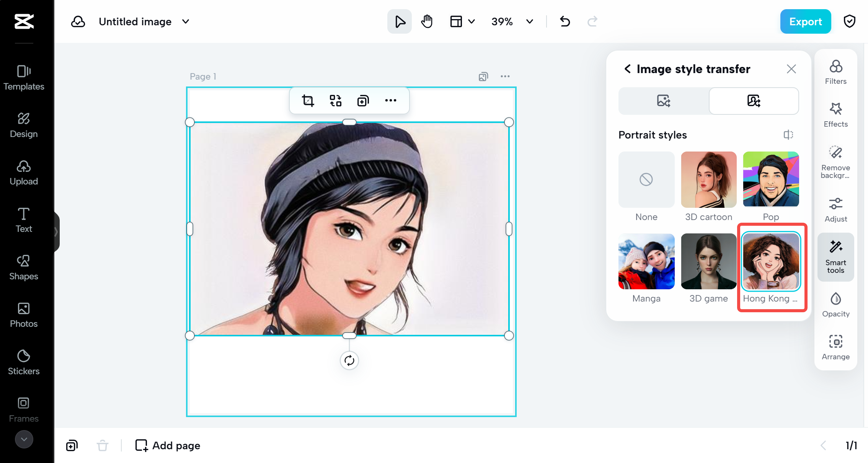The image size is (868, 463).
Task: Open the Stickers sidebar panel
Action: coord(24,362)
